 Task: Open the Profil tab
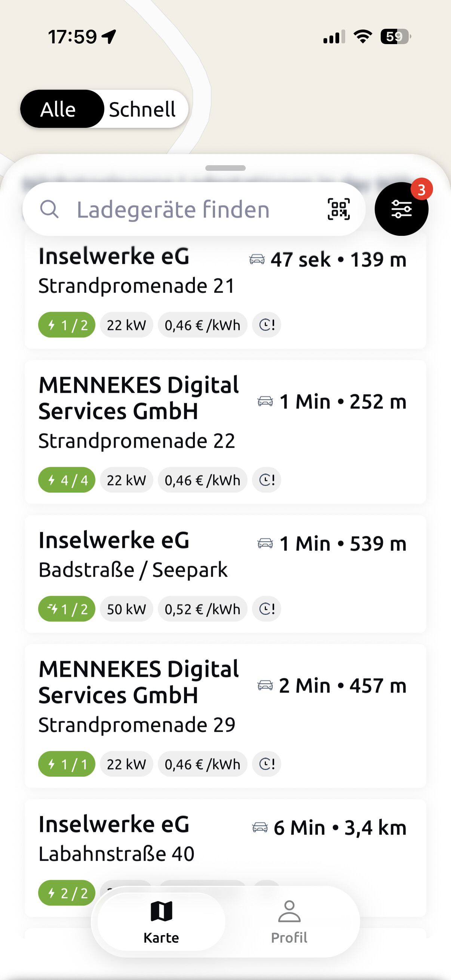[289, 922]
